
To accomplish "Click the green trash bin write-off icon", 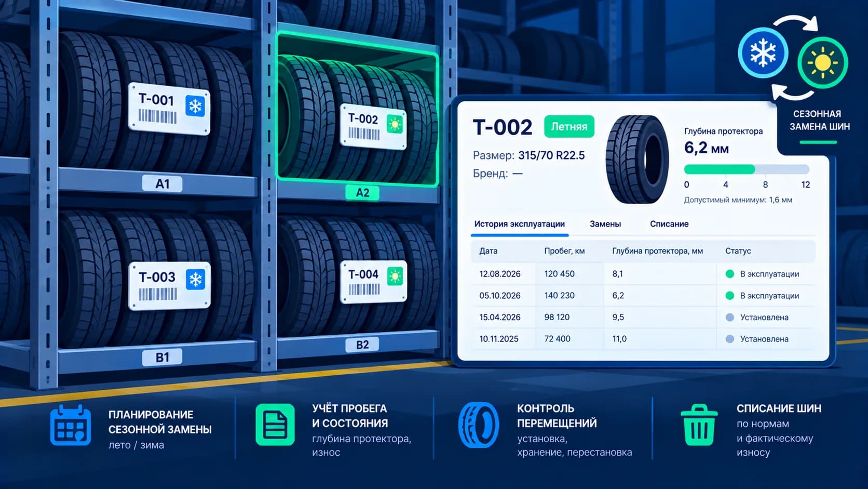I will (x=699, y=425).
